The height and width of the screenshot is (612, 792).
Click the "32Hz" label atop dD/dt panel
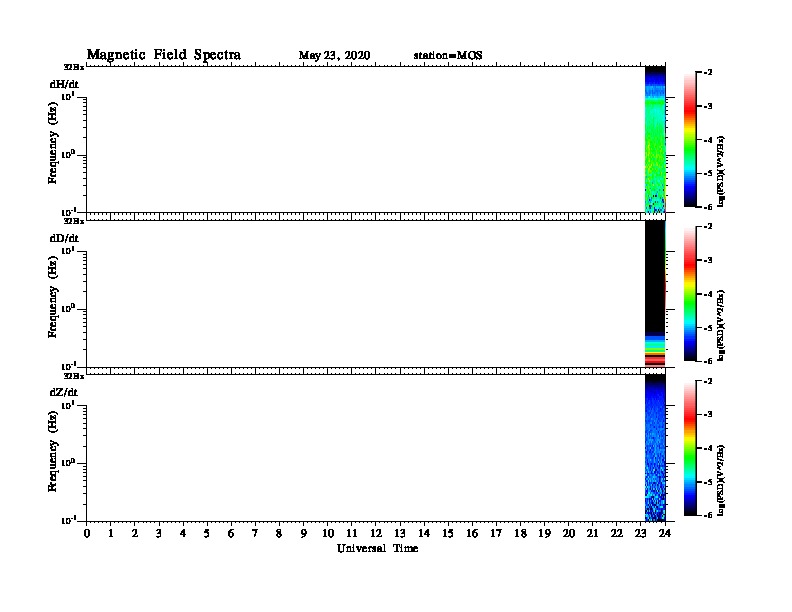(x=74, y=221)
